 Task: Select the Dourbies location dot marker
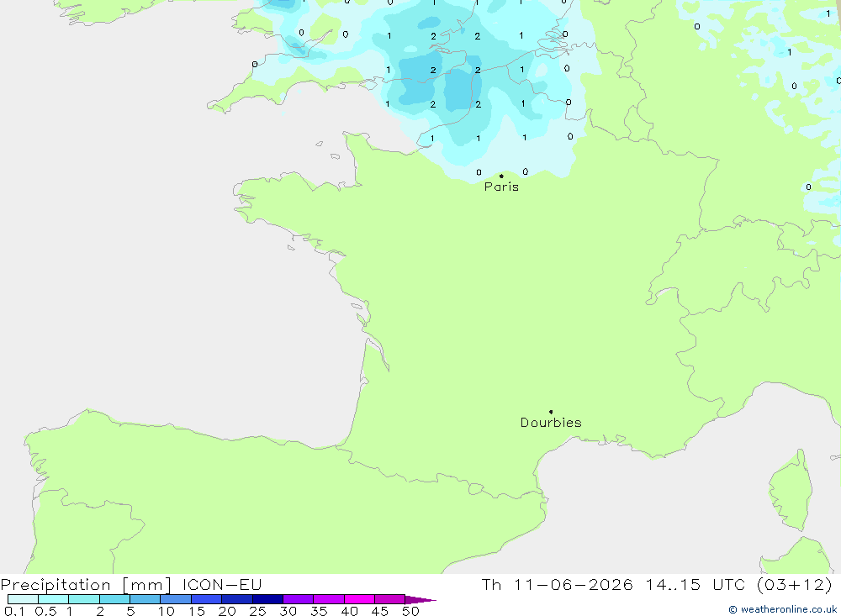coord(551,412)
